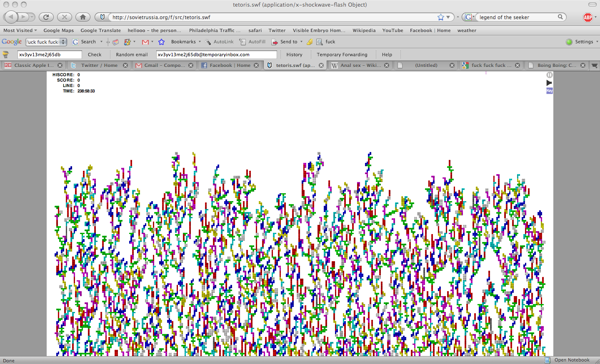The height and width of the screenshot is (364, 600).
Task: Click the Random email button
Action: click(132, 55)
